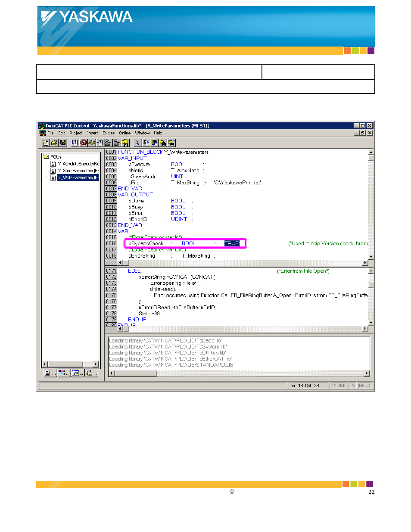This screenshot has width=411, height=532.
Task: Click sErrorString declaration on line 0018
Action: (x=171, y=256)
